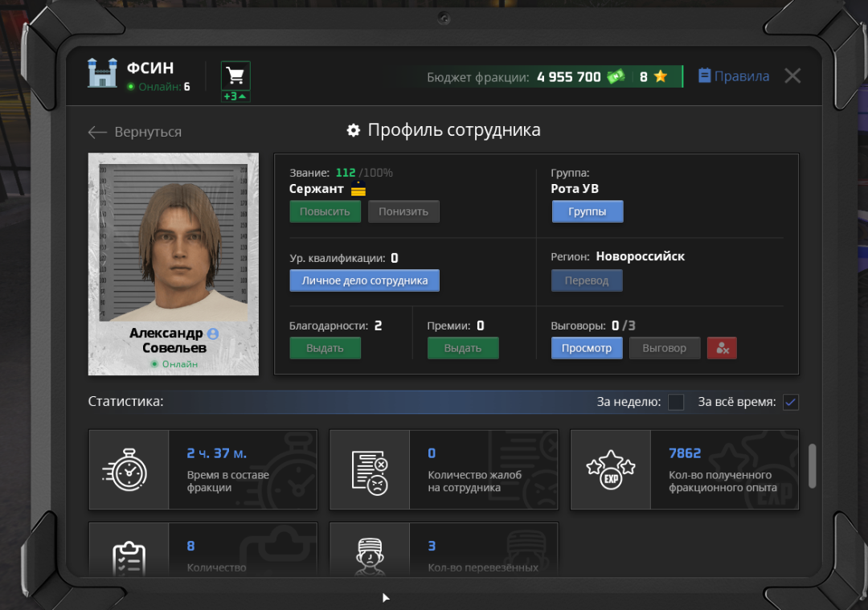Viewport: 868px width, 610px height.
Task: Click the sergeant rank insignia icon
Action: [358, 189]
